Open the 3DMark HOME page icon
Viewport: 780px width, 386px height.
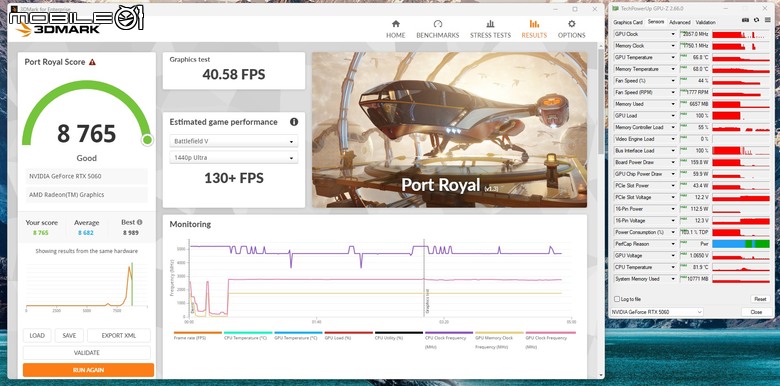coord(395,24)
